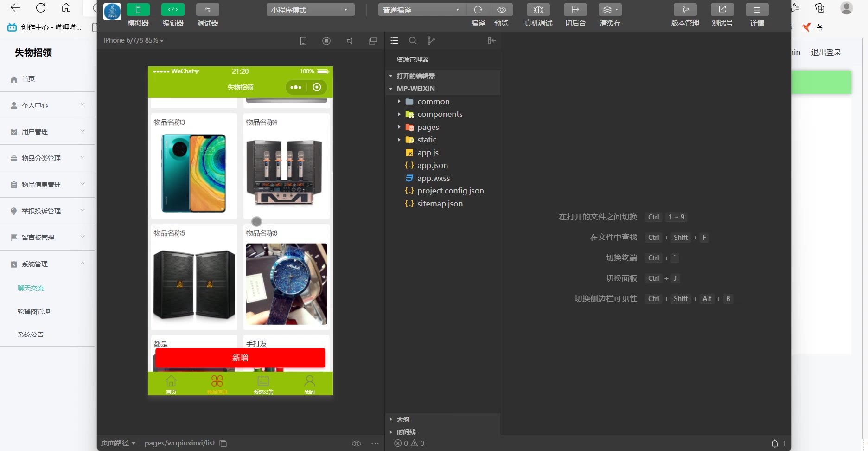Start real device debugging
This screenshot has height=451, width=868.
click(538, 10)
